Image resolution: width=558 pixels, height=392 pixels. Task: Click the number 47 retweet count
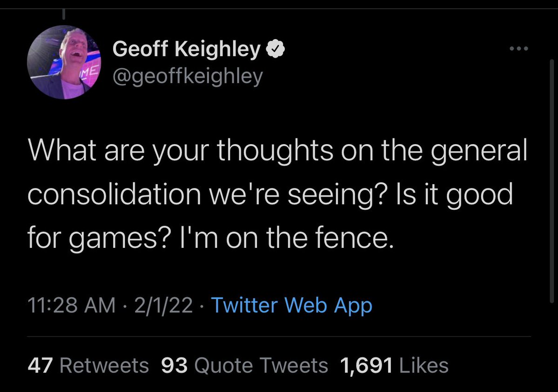tap(41, 365)
